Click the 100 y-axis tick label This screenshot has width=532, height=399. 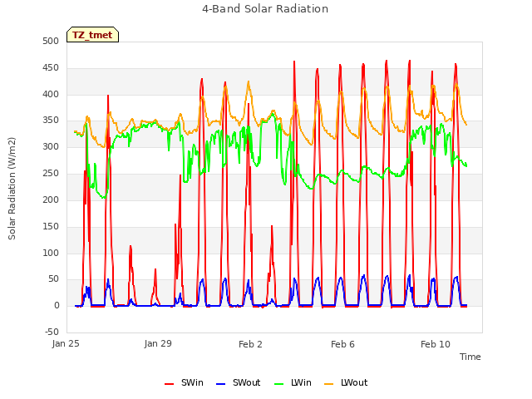tap(51, 253)
